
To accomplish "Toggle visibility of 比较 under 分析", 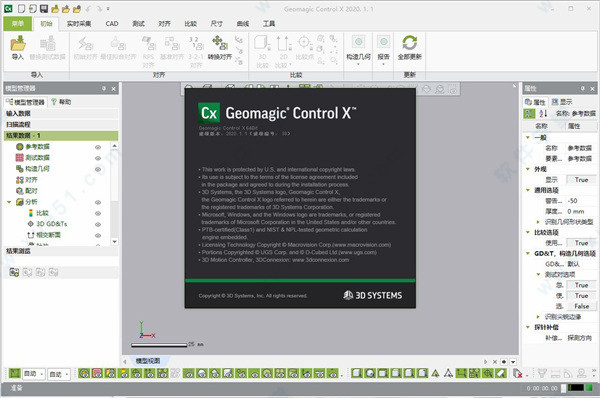I will (98, 213).
